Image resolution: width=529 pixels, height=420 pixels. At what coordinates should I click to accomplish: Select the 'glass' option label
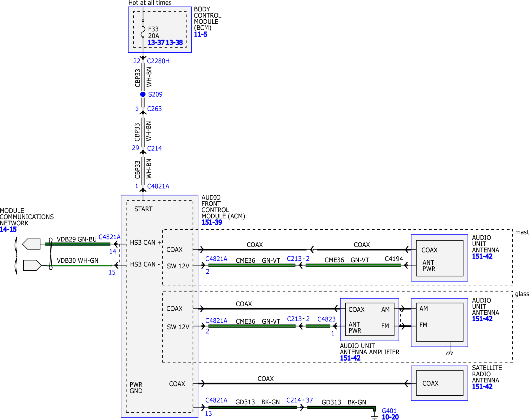point(522,294)
